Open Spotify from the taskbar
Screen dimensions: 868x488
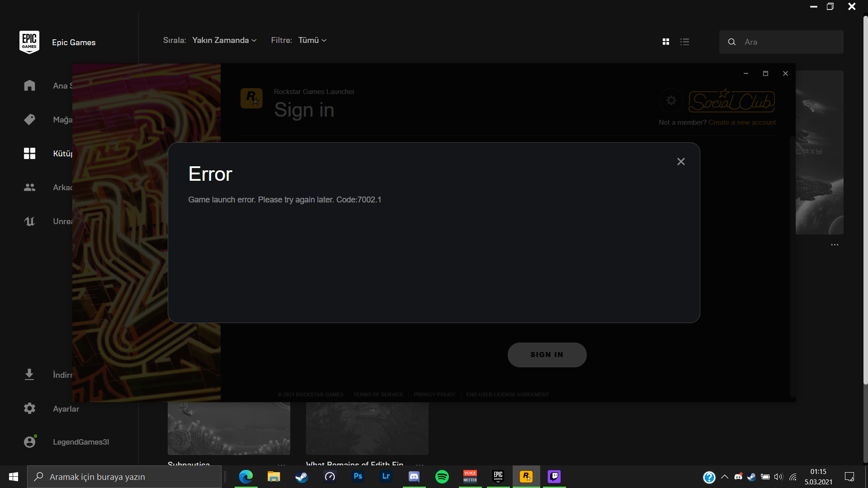(442, 477)
